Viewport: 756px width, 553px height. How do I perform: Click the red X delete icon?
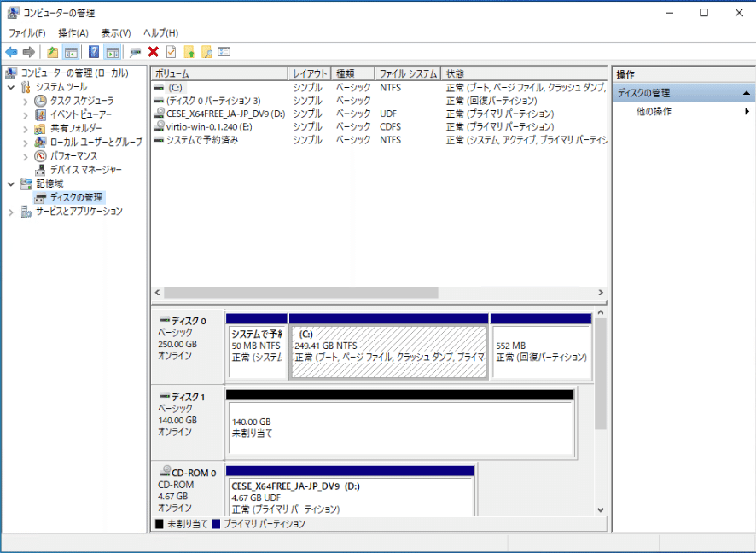154,51
